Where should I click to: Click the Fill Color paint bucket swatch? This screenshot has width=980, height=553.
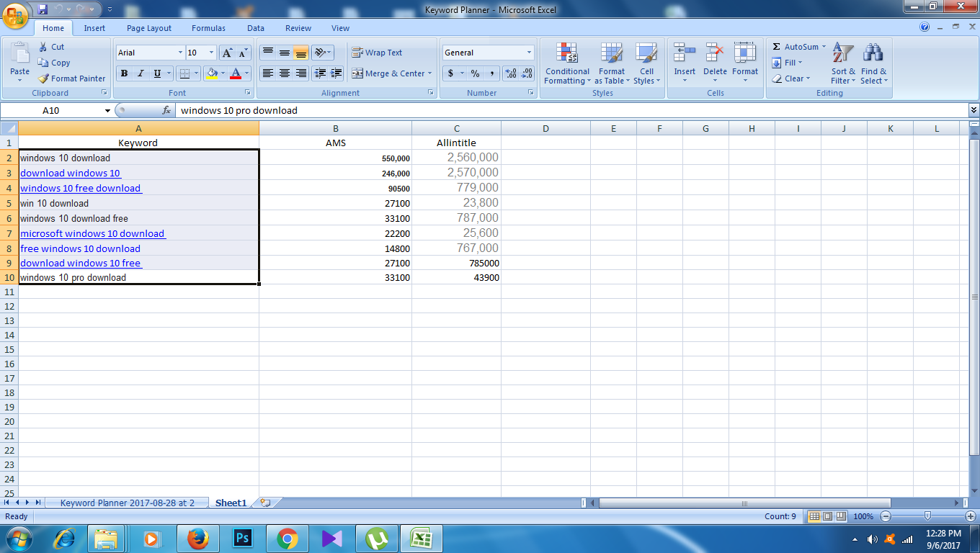[x=211, y=73]
